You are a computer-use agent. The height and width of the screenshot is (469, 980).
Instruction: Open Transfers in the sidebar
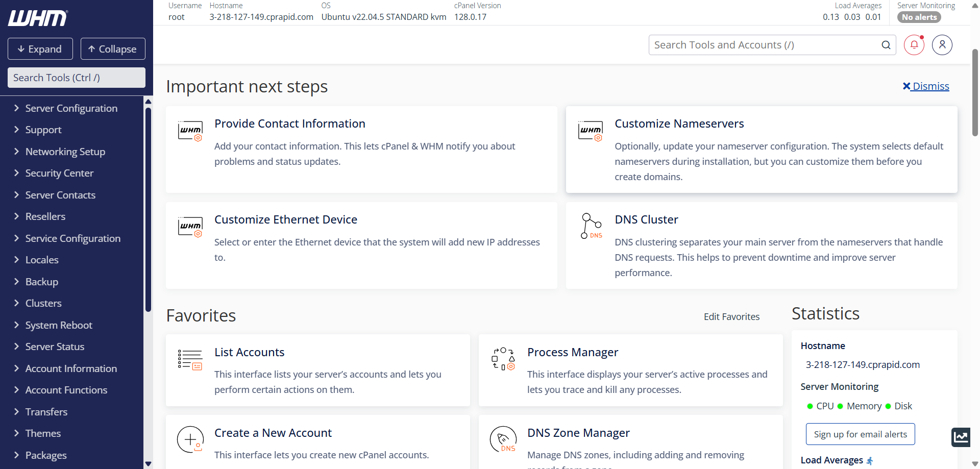46,412
